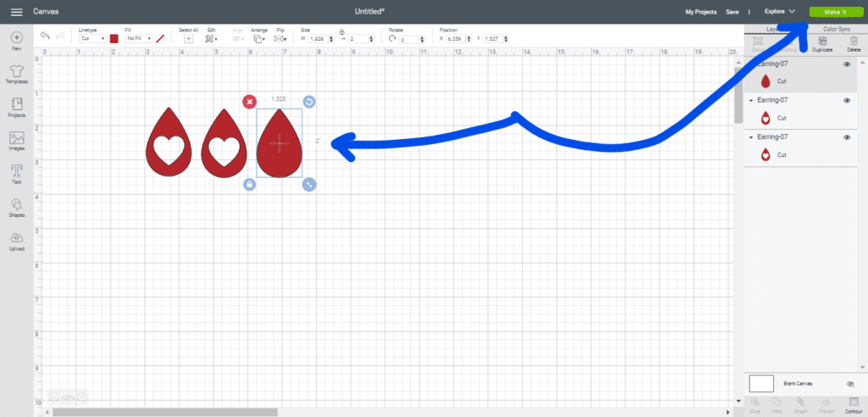Hide the first Earring-07 layer
This screenshot has height=417, width=868.
(x=847, y=65)
